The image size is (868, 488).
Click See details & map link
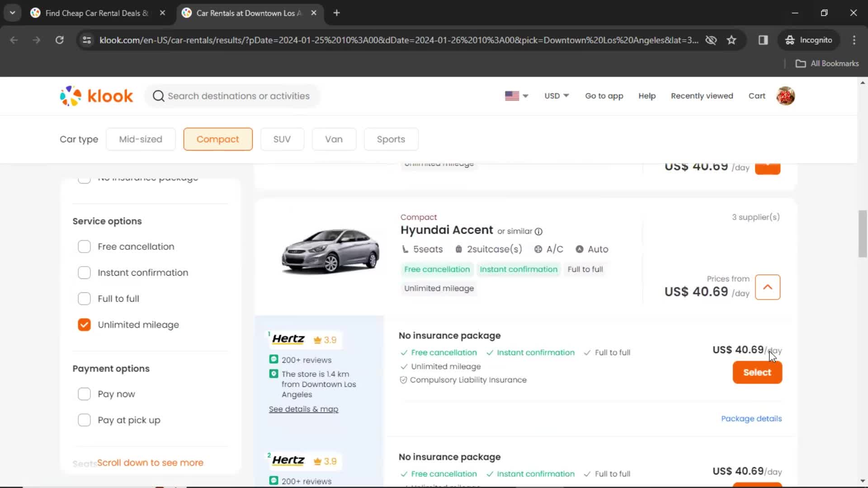click(303, 409)
